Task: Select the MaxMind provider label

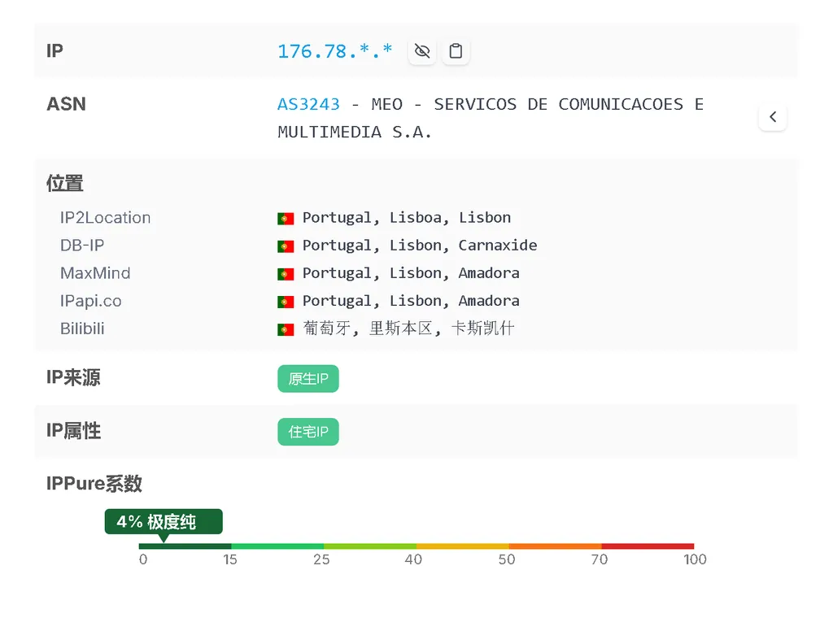Action: click(95, 273)
